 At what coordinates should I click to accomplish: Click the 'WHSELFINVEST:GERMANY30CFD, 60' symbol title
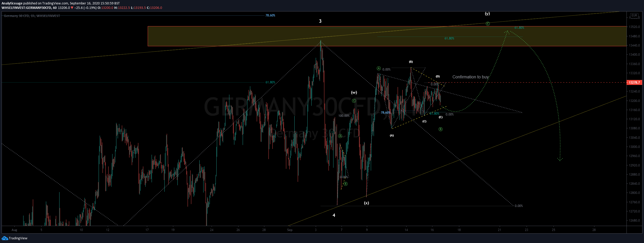29,8
